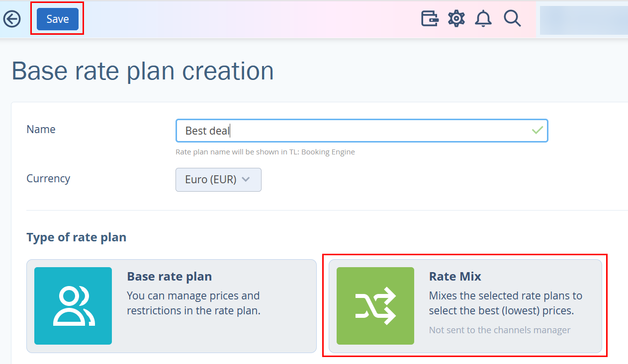Open settings via the gear icon
The width and height of the screenshot is (628, 364).
pos(456,19)
